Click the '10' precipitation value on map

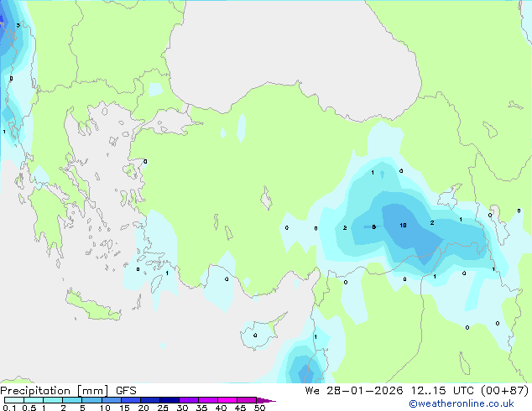(403, 225)
